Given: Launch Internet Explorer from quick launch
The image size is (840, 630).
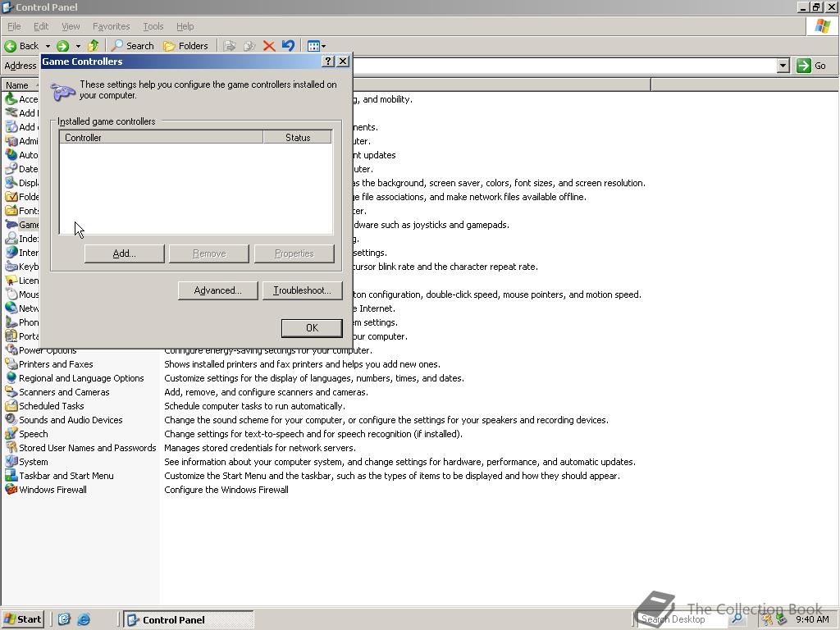Looking at the screenshot, I should click(84, 619).
